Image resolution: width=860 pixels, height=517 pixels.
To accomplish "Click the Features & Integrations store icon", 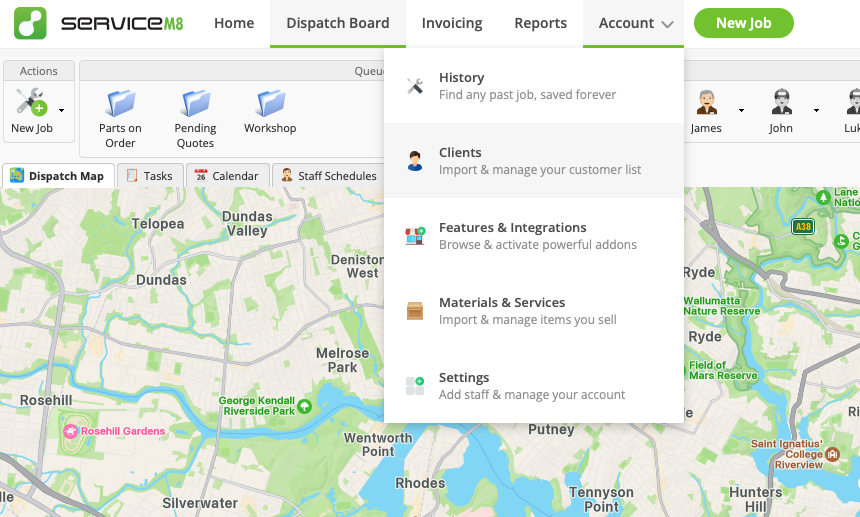I will tap(415, 236).
